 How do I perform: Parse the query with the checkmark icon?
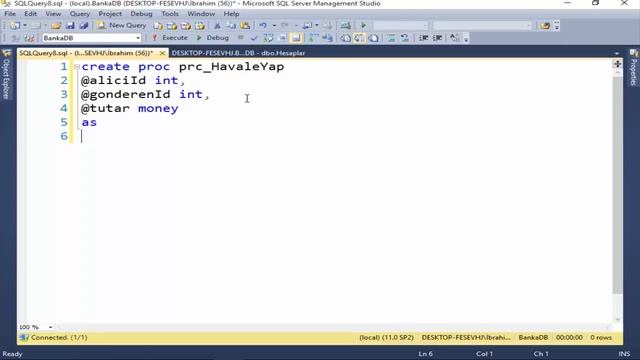point(254,38)
